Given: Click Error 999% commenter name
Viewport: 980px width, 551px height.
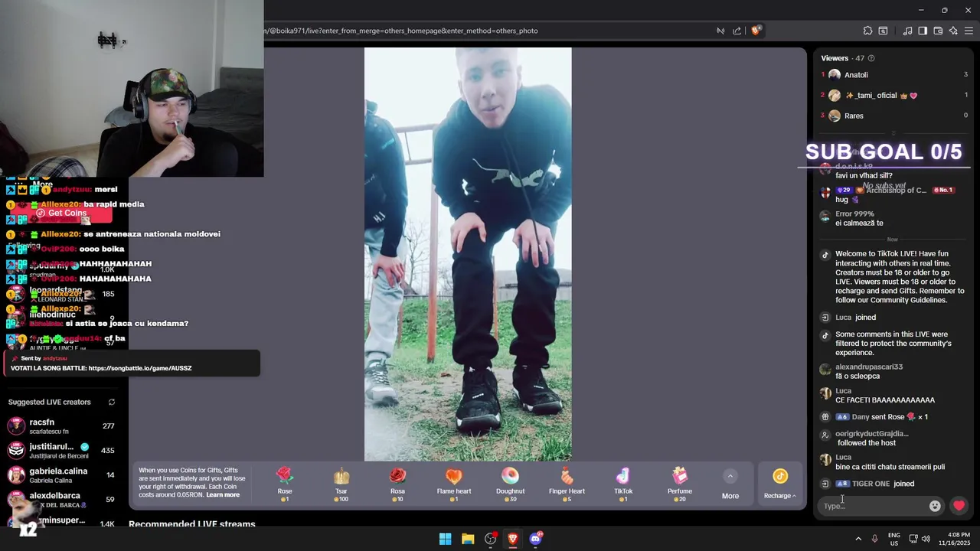Looking at the screenshot, I should click(854, 214).
